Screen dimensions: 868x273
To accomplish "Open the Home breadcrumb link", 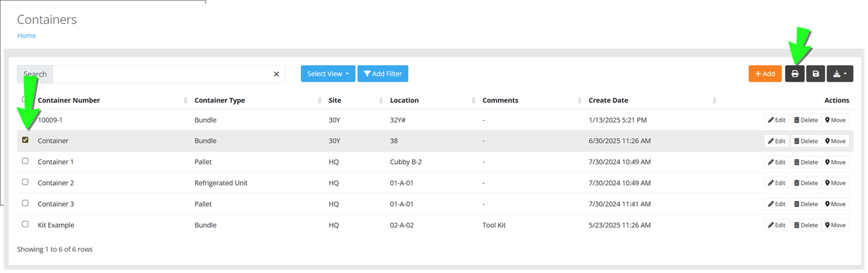I will coord(26,36).
